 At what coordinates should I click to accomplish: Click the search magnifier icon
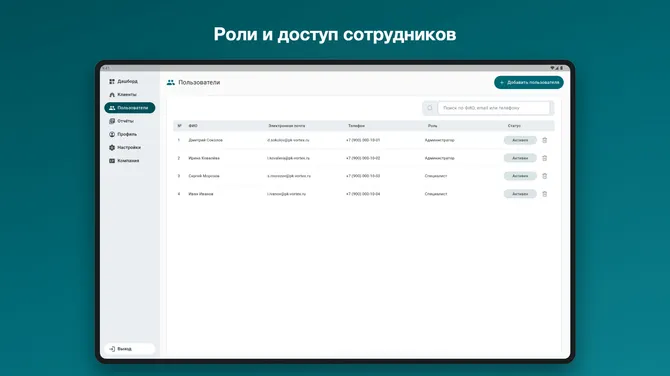[430, 108]
